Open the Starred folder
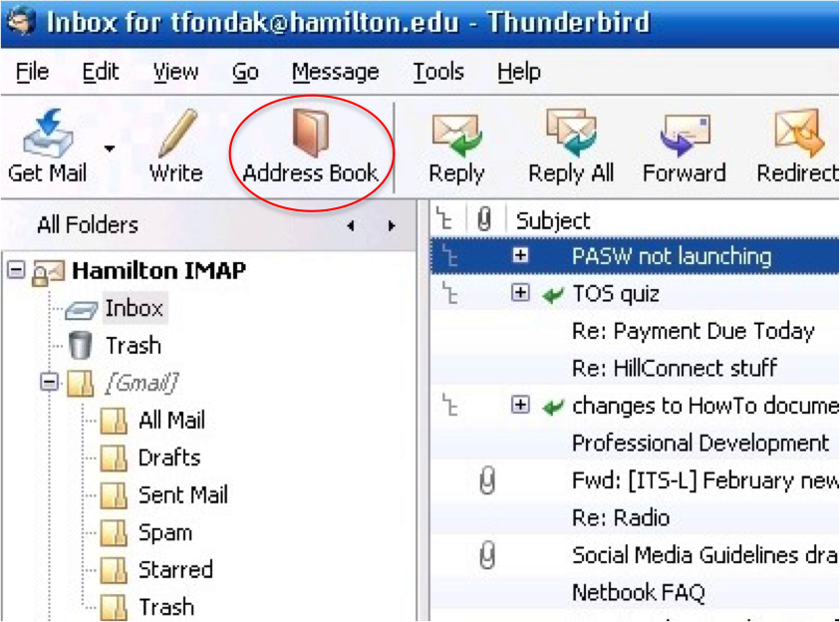This screenshot has width=840, height=622. tap(175, 570)
